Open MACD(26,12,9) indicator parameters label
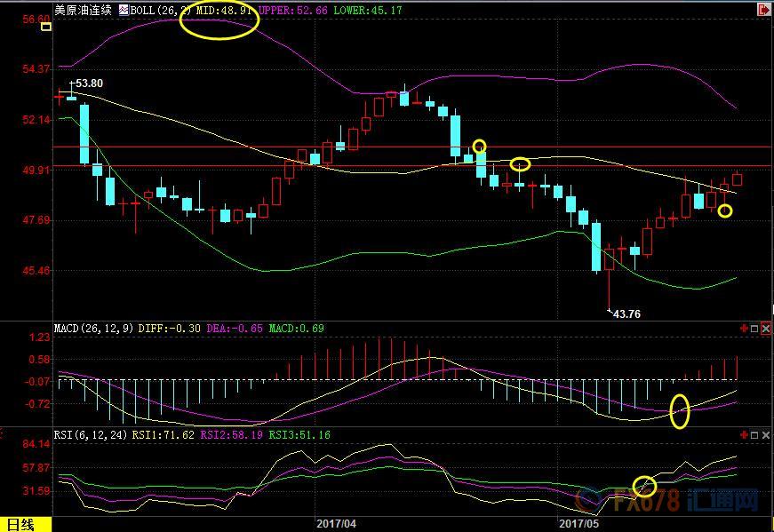 point(94,329)
